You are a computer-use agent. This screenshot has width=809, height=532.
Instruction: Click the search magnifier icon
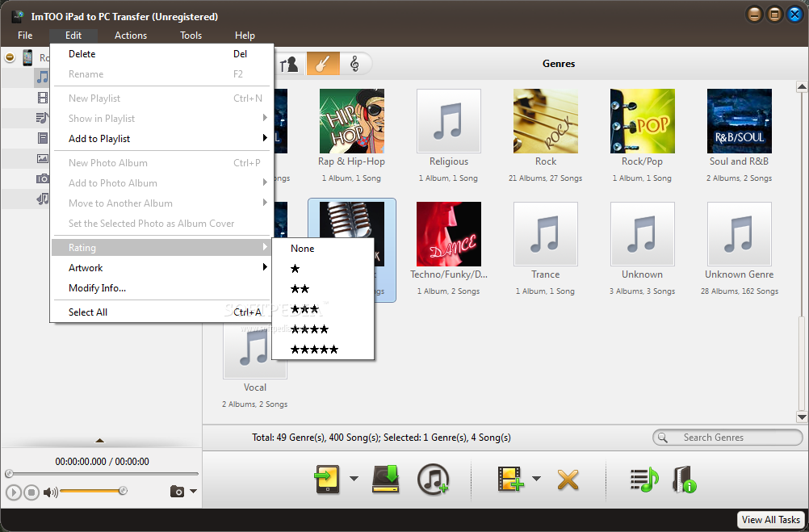pyautogui.click(x=663, y=438)
